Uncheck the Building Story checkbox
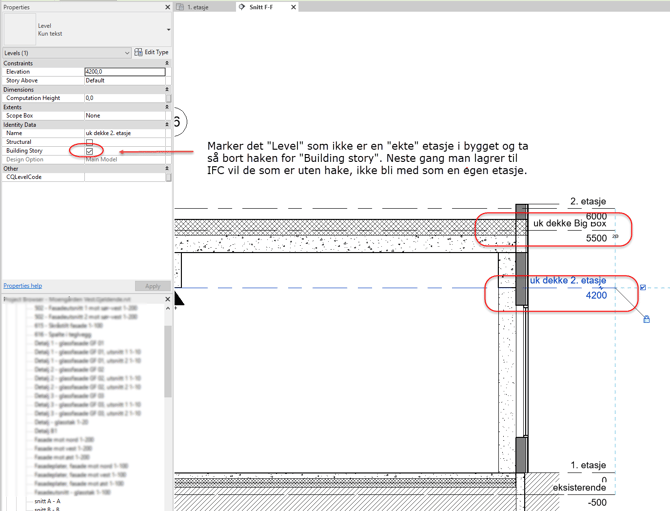Screen dimensions: 670x511 [x=89, y=151]
